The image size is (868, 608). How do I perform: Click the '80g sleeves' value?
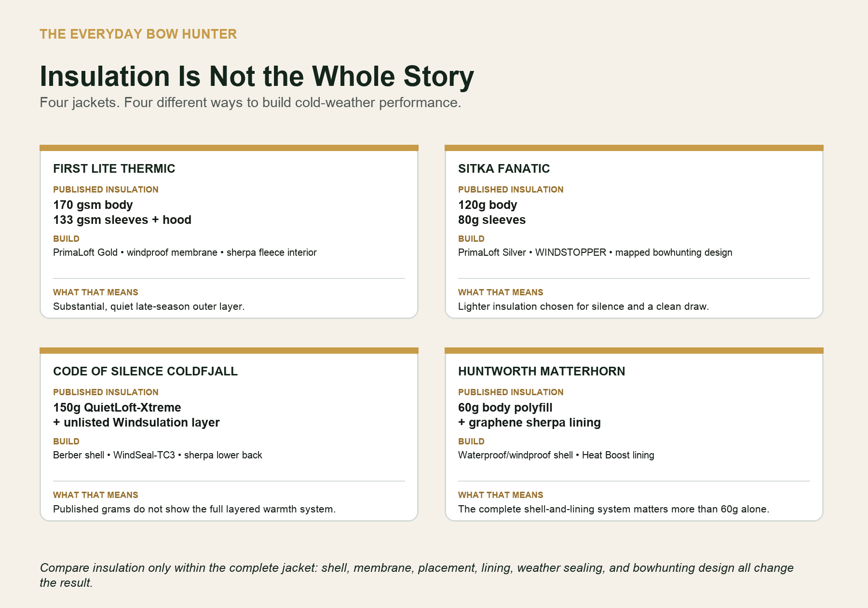click(x=492, y=220)
